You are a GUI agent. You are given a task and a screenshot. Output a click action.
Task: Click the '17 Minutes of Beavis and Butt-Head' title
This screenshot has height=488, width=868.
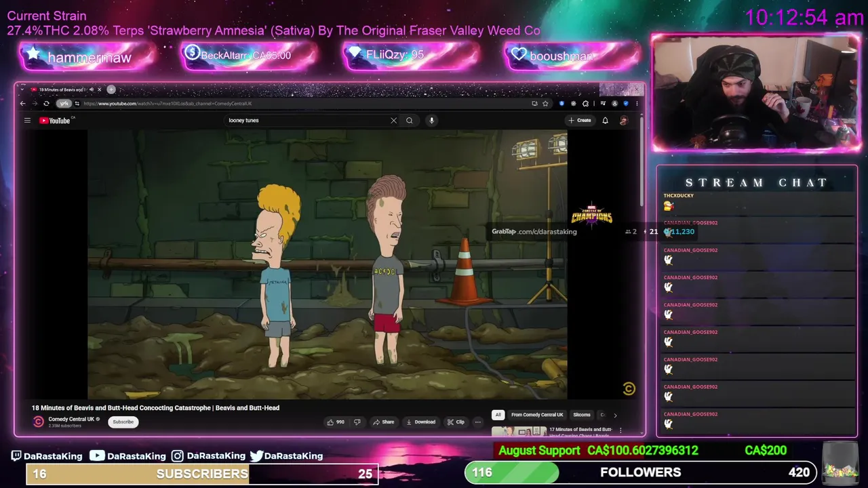point(580,429)
